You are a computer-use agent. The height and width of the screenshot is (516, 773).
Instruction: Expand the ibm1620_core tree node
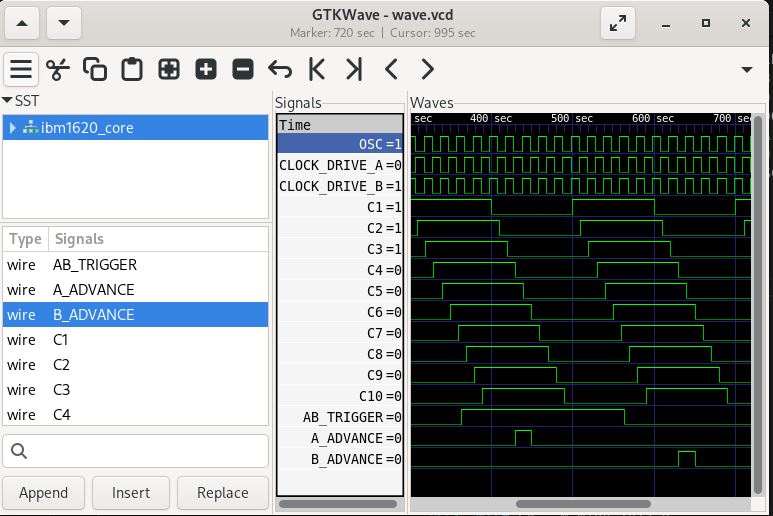click(x=12, y=128)
